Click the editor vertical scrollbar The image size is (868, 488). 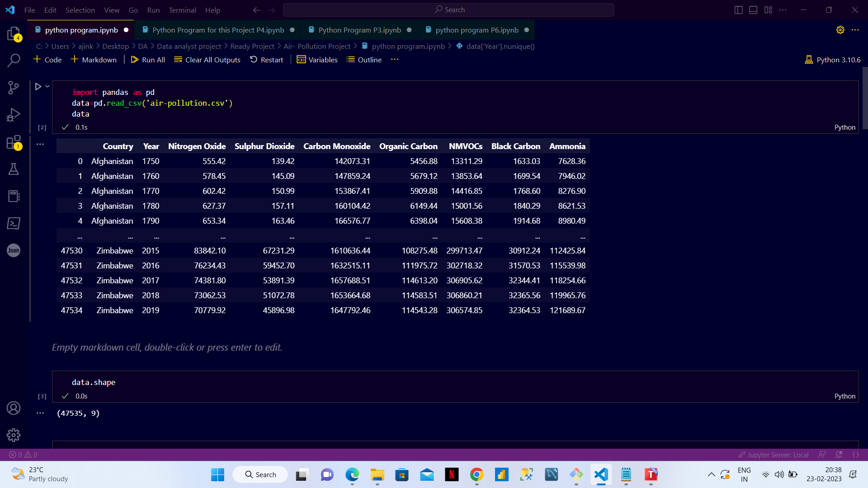tap(865, 98)
